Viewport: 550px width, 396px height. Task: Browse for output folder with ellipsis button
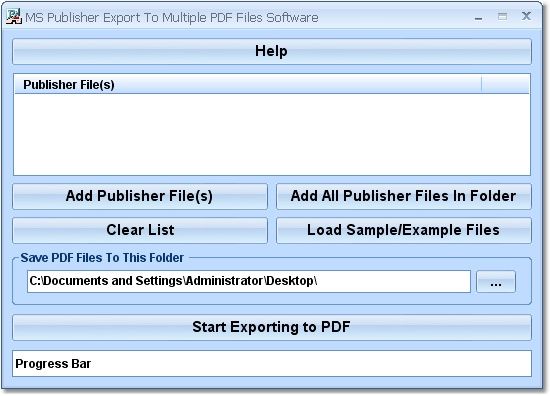point(496,282)
